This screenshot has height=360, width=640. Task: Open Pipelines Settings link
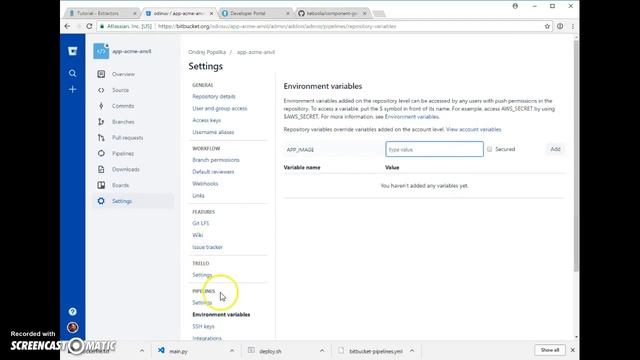[x=202, y=302]
